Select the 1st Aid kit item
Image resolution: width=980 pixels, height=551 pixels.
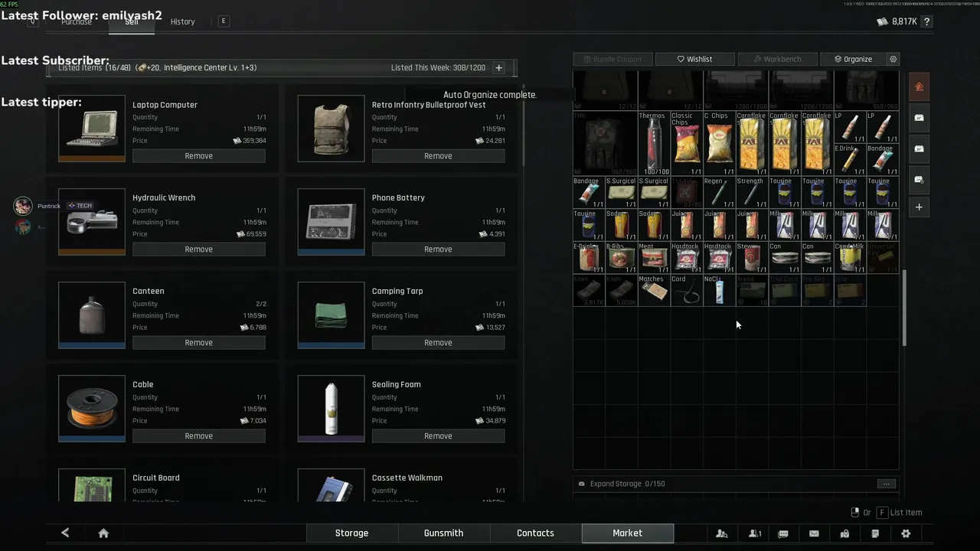(686, 192)
